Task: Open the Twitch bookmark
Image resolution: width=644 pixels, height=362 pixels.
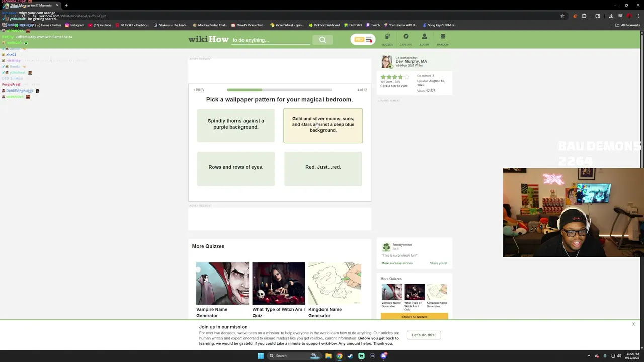Action: point(373,25)
